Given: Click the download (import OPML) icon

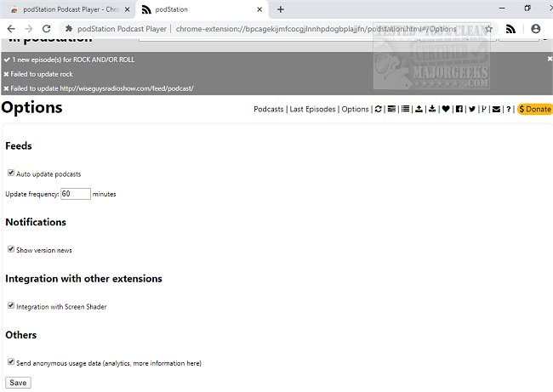Looking at the screenshot, I should (x=432, y=110).
